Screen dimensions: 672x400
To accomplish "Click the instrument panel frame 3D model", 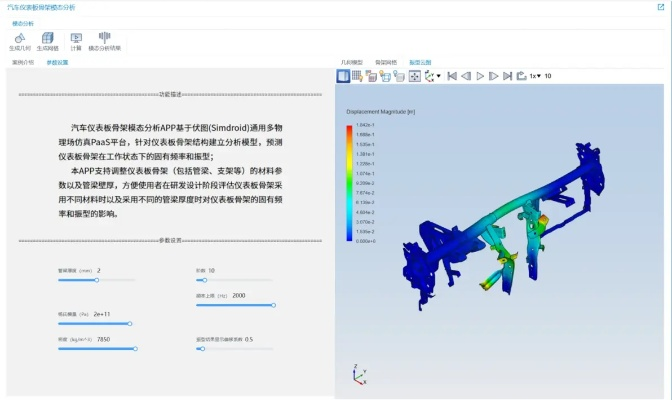I will tap(504, 225).
